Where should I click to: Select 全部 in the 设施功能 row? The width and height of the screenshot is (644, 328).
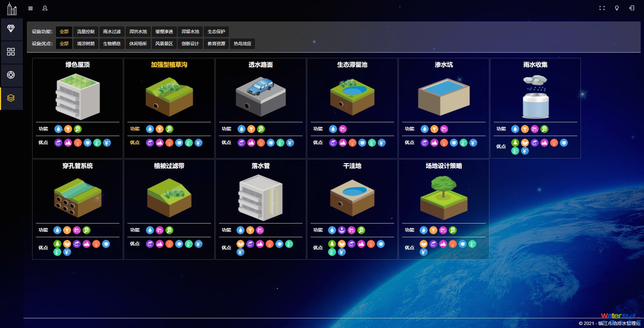coord(64,31)
